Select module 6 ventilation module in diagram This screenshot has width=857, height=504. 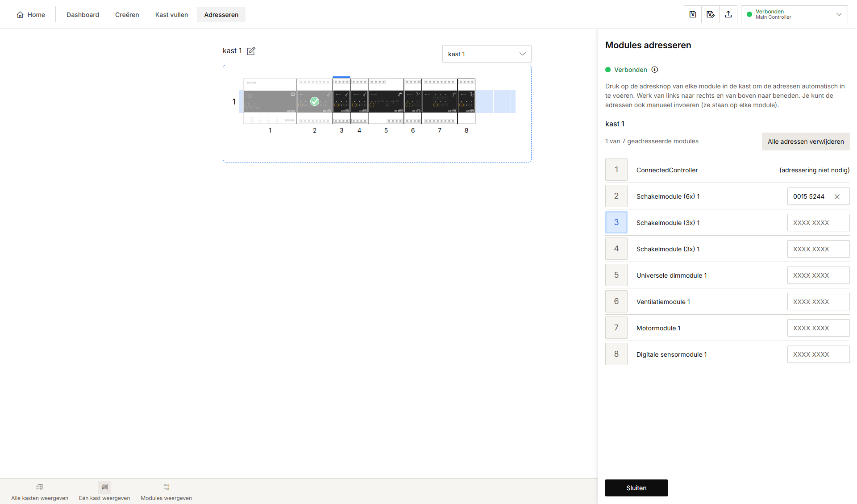(413, 101)
